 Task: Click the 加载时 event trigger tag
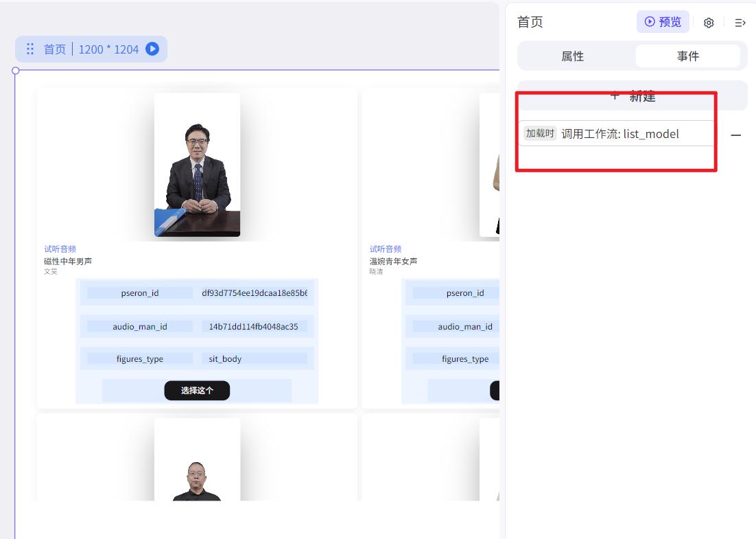tap(539, 133)
